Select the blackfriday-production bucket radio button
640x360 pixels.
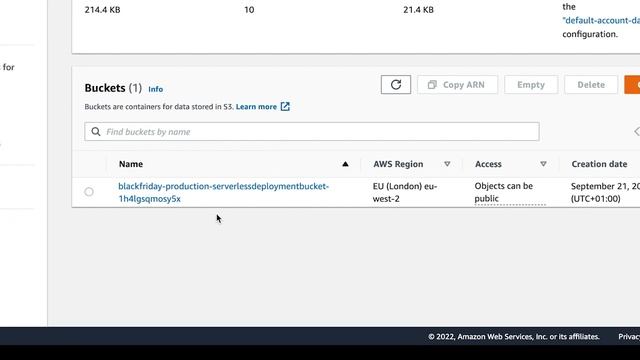tap(89, 191)
